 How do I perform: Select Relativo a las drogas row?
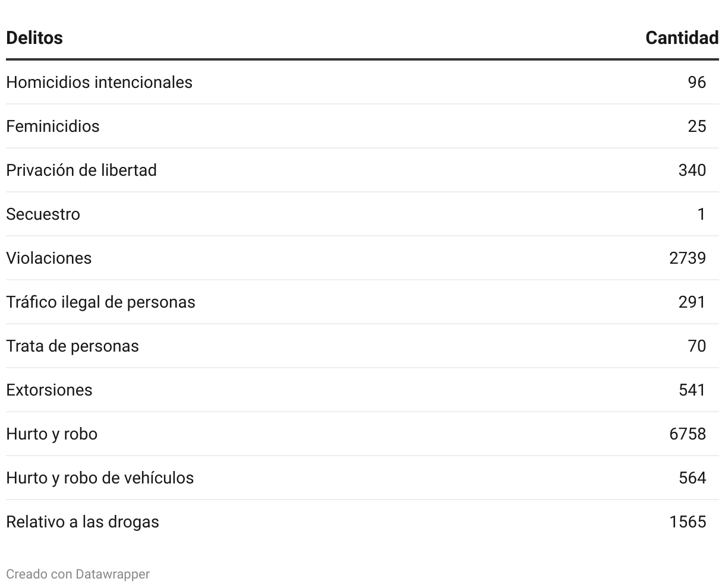point(363,521)
